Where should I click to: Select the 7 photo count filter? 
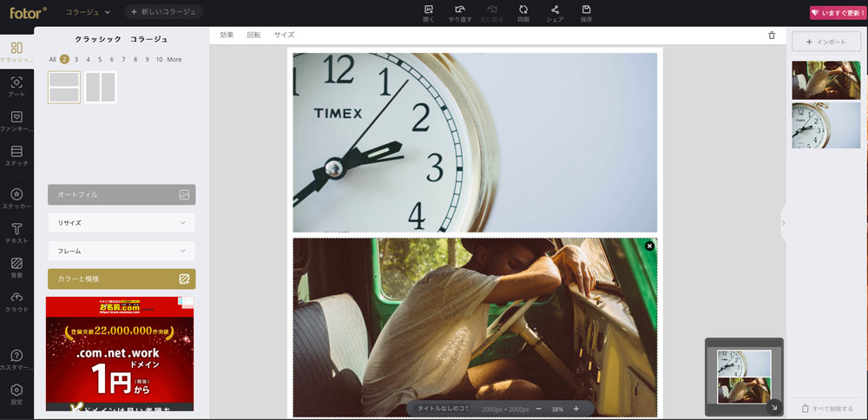click(123, 60)
